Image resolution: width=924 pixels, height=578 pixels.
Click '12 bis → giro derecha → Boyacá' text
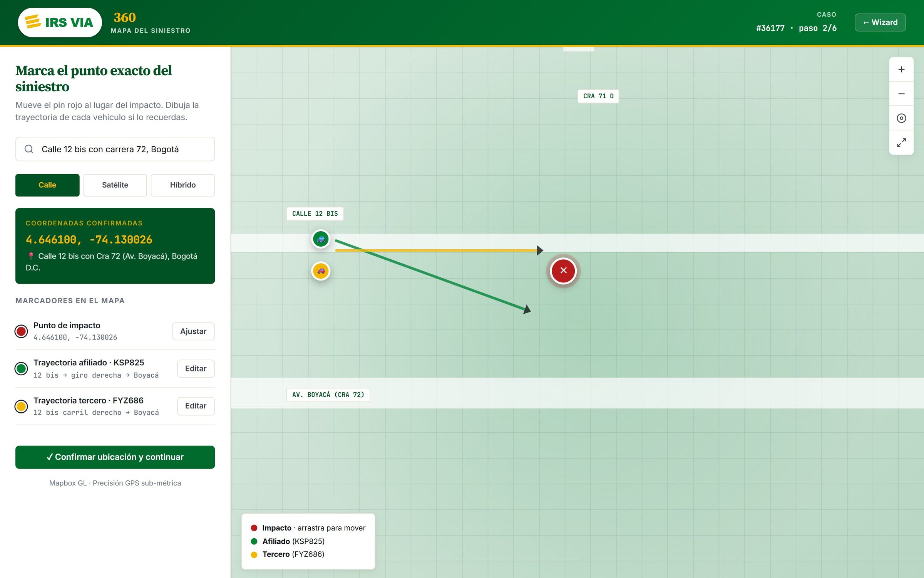96,375
